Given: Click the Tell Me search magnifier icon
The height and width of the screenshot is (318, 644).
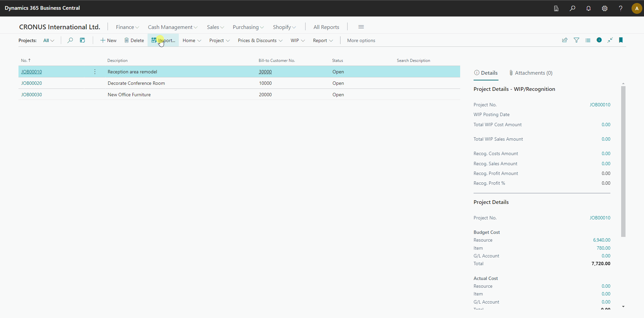Looking at the screenshot, I should 572,8.
